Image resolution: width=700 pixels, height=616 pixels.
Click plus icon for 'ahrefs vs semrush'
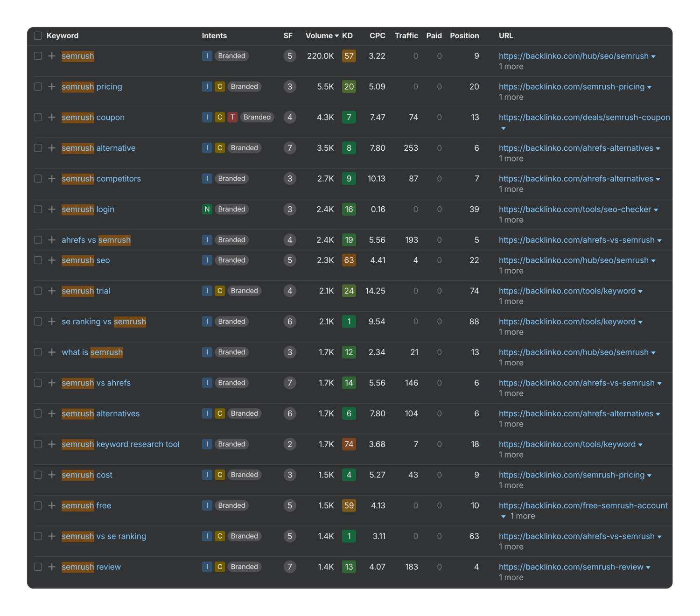tap(52, 240)
